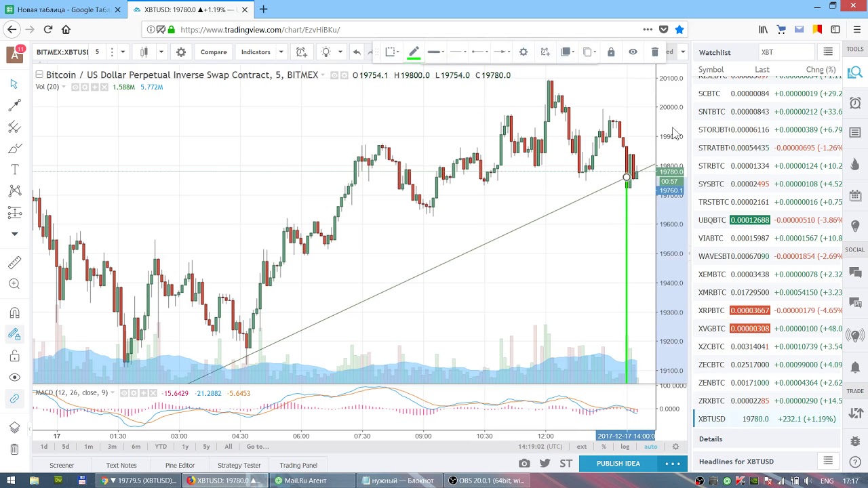Open the Windows Start button
Image resolution: width=868 pixels, height=488 pixels.
click(12, 481)
